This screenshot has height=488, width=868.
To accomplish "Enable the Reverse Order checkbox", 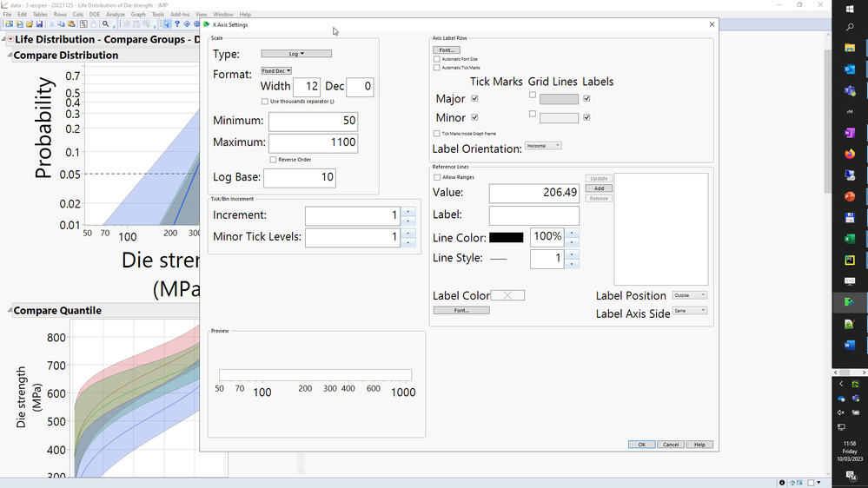I will click(x=273, y=160).
